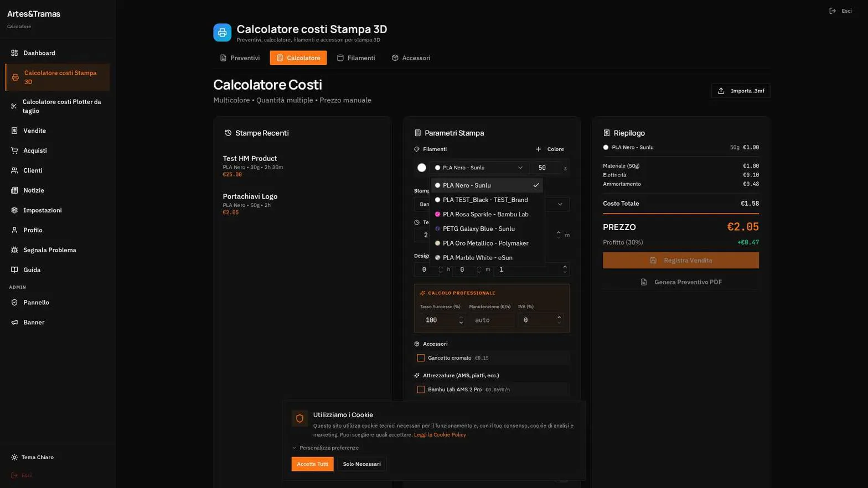The height and width of the screenshot is (488, 868).
Task: Click Esci logout at top right
Action: tap(840, 11)
